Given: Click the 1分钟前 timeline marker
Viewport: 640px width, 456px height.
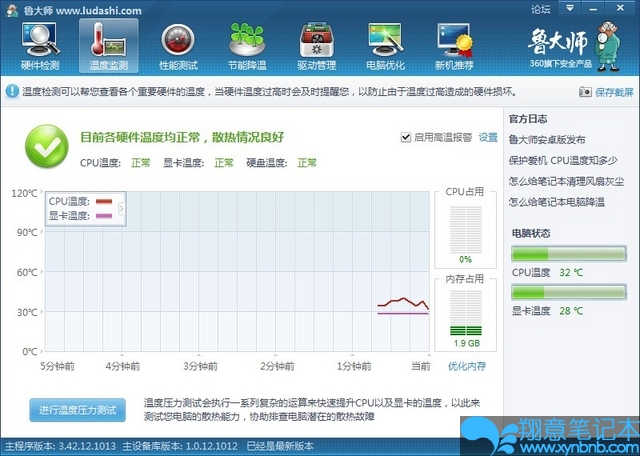Looking at the screenshot, I should tap(354, 366).
